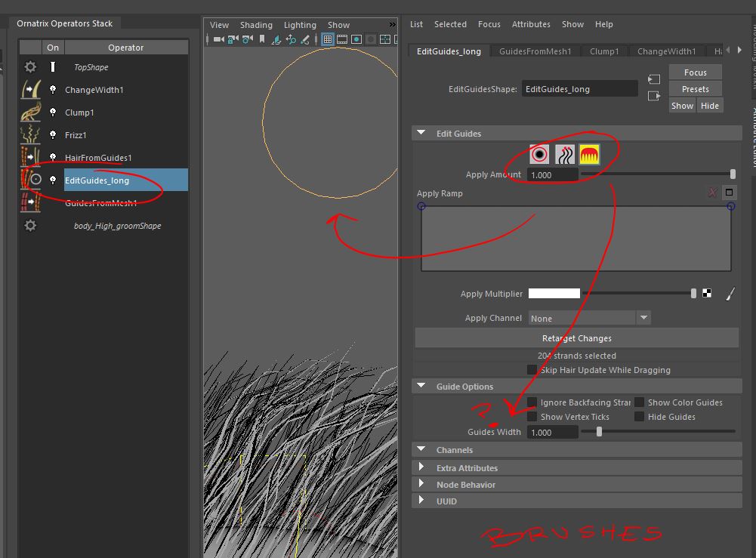
Task: Select the yellow comb brush icon
Action: coord(589,155)
